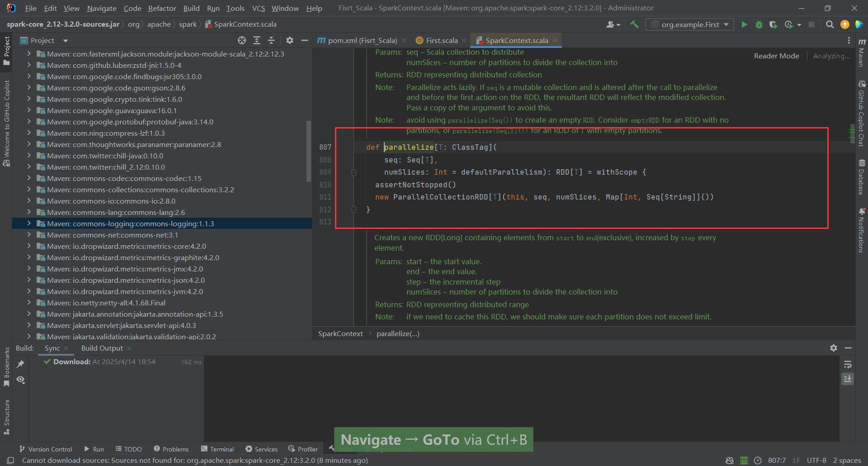The height and width of the screenshot is (466, 868).
Task: Click editor tabs more options icon
Action: pyautogui.click(x=849, y=40)
